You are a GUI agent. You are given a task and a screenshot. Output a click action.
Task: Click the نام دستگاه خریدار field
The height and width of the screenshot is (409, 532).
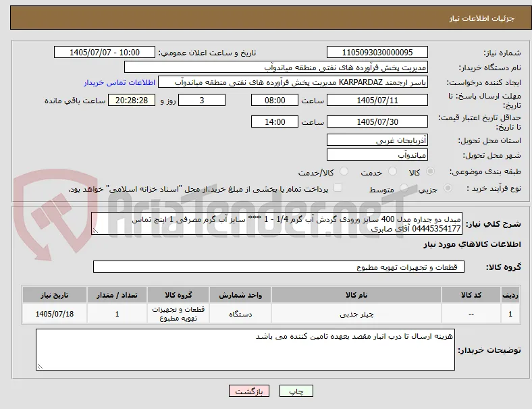click(x=276, y=67)
